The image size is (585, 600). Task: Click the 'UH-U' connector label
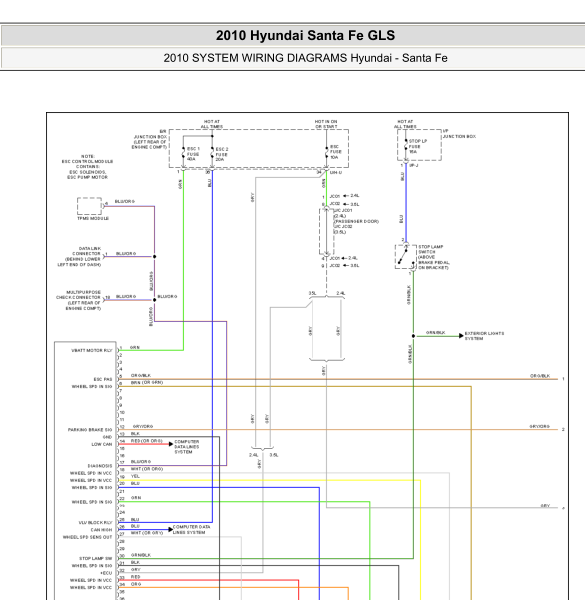coord(336,173)
